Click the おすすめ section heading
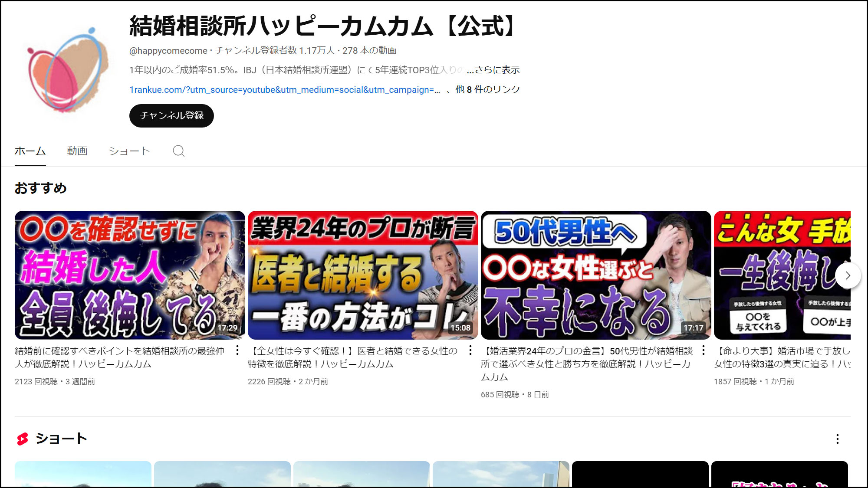Screen dimensions: 868x488 click(41, 188)
